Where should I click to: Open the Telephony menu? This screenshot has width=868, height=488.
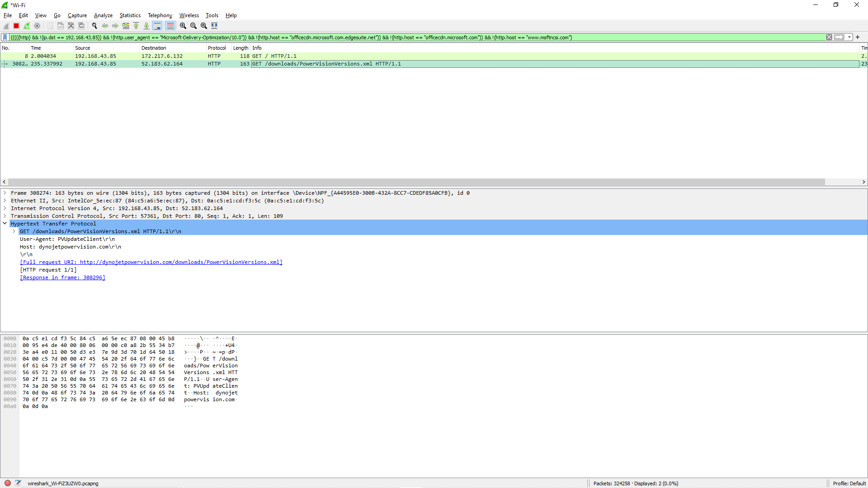click(x=160, y=15)
